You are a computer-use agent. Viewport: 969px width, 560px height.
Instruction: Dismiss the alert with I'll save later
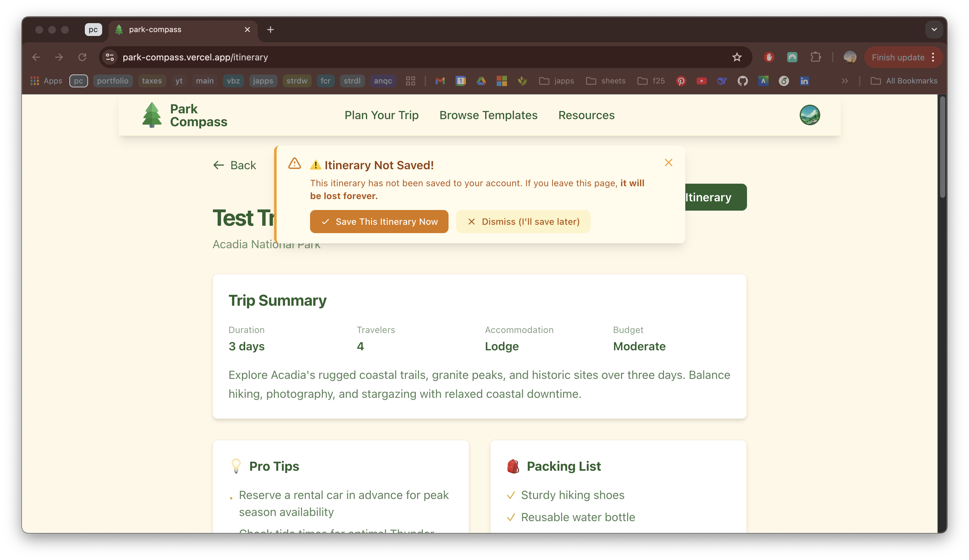pos(523,221)
